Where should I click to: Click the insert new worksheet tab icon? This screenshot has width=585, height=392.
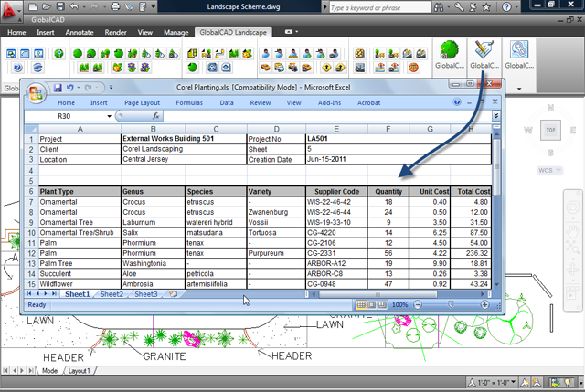pos(173,294)
